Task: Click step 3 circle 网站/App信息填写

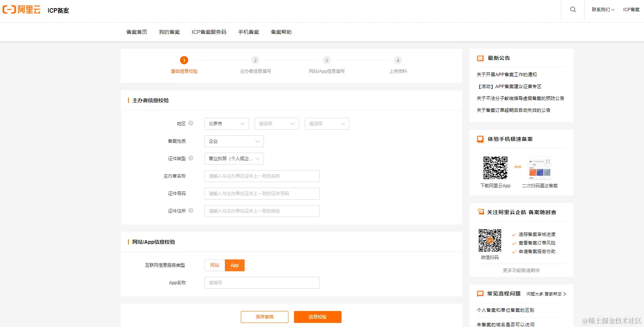Action: coord(327,60)
